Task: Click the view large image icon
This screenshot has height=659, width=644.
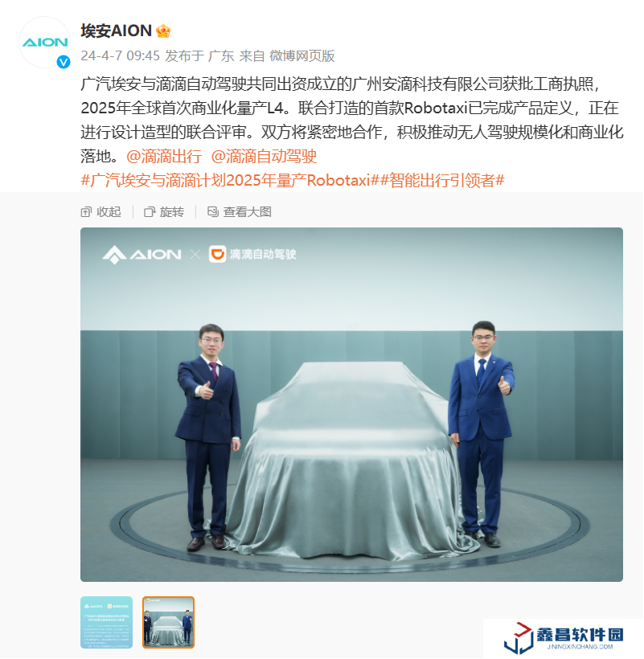Action: click(213, 212)
